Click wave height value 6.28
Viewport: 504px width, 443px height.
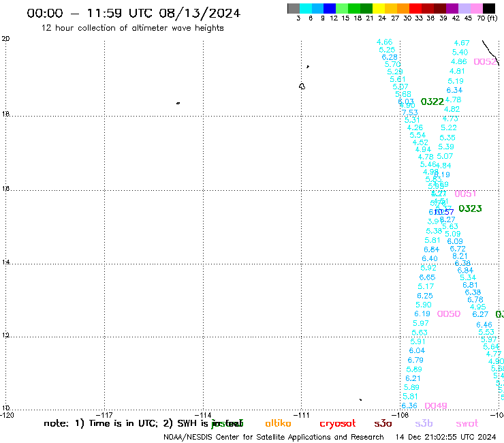(390, 57)
